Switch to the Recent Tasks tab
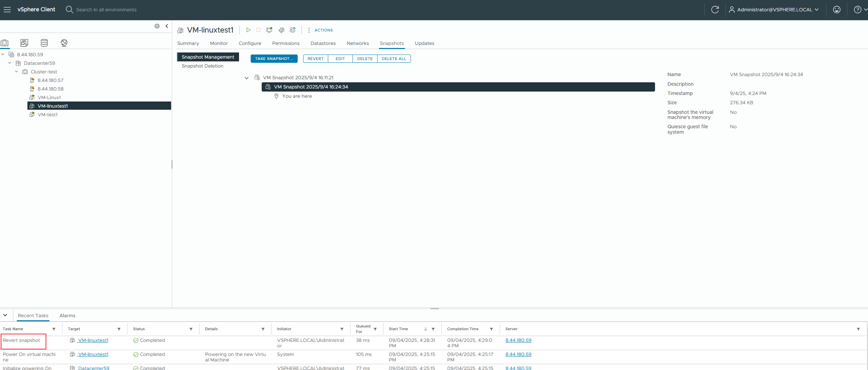The width and height of the screenshot is (868, 370). [x=33, y=315]
